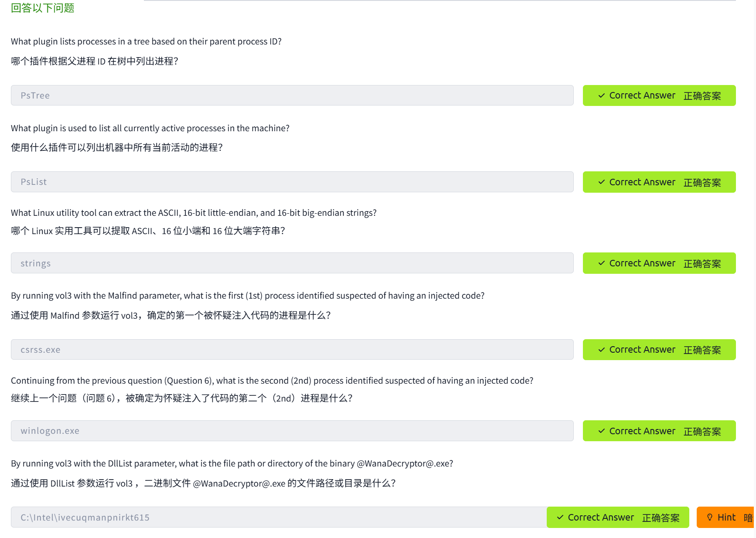Image resolution: width=756 pixels, height=538 pixels.
Task: Select the C:\Intel\ivecuqmanpnirkt615 path field
Action: coord(279,518)
